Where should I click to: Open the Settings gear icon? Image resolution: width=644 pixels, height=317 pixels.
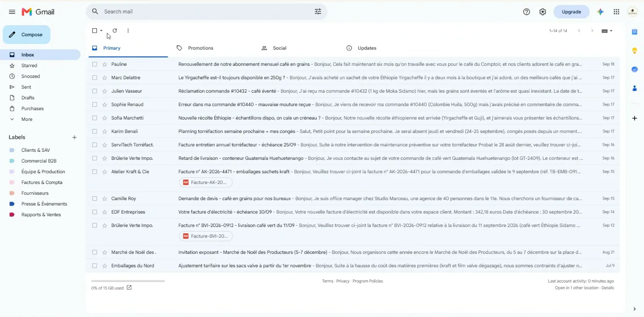[x=542, y=12]
